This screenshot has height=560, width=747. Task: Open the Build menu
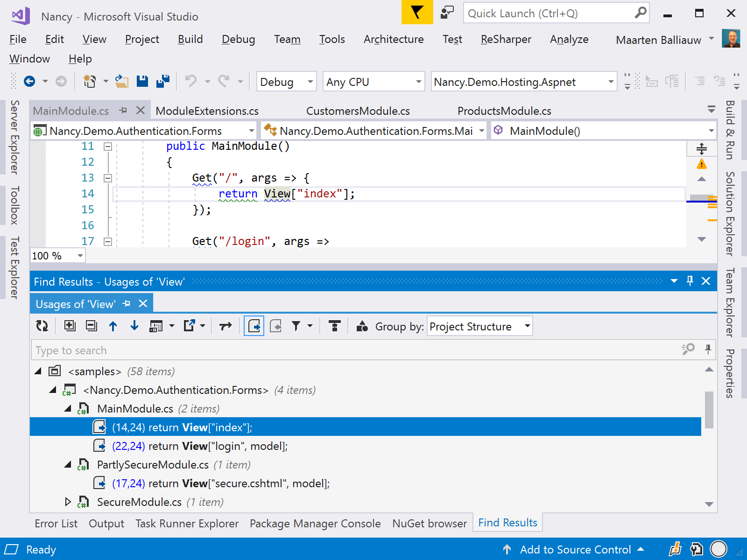(190, 39)
